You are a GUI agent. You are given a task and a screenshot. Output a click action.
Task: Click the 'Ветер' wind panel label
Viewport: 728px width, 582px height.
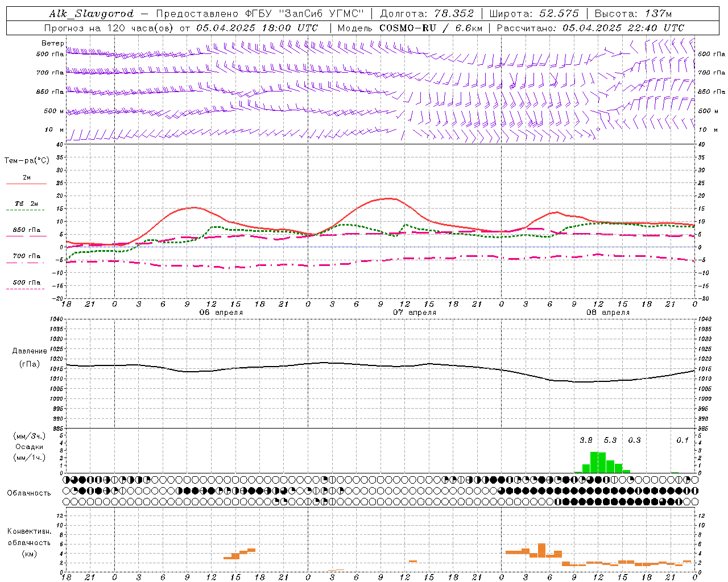pyautogui.click(x=53, y=43)
